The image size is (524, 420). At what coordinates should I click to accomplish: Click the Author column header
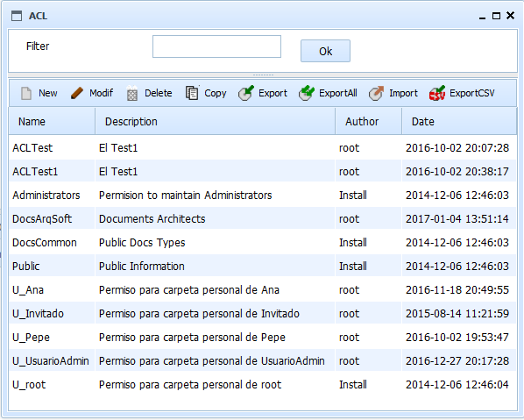[368, 121]
